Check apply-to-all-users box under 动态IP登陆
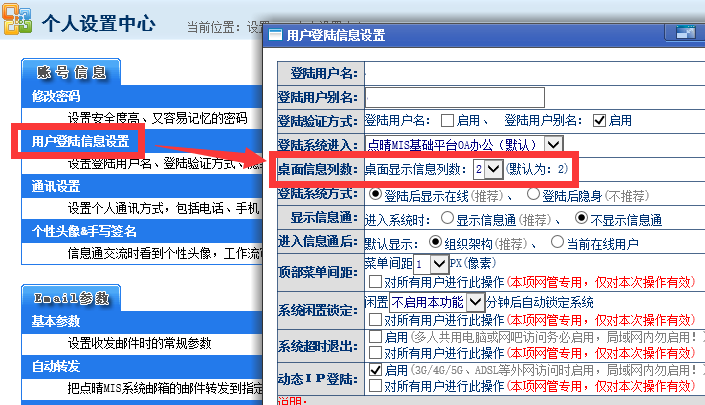 point(375,386)
